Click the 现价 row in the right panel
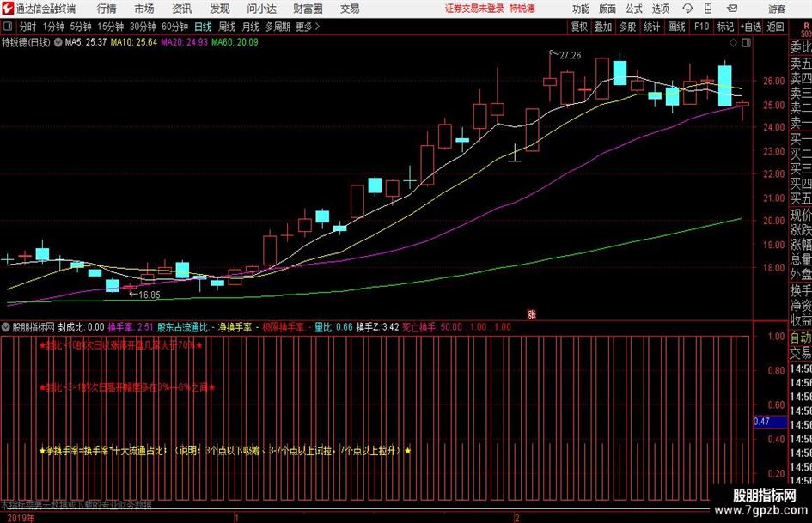 801,215
